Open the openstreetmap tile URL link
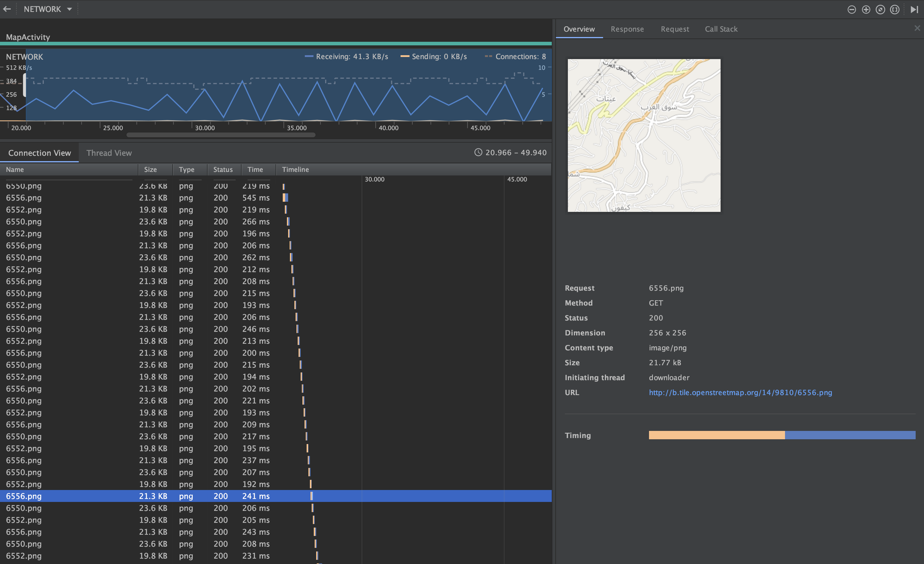 (740, 392)
